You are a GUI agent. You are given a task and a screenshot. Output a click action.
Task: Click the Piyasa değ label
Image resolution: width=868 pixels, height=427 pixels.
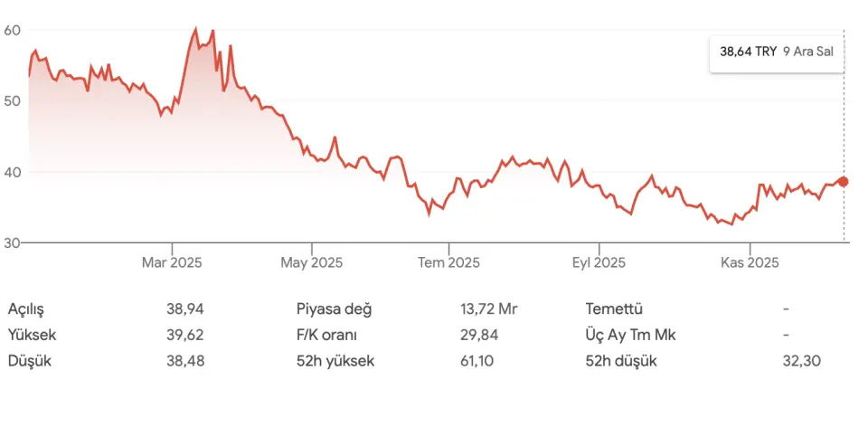tap(335, 308)
